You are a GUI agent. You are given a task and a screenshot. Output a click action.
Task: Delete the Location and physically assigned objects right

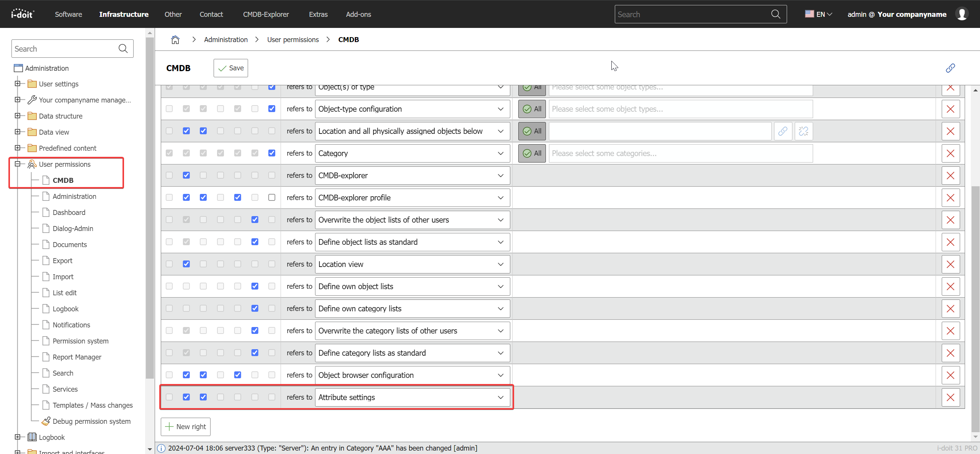[951, 131]
